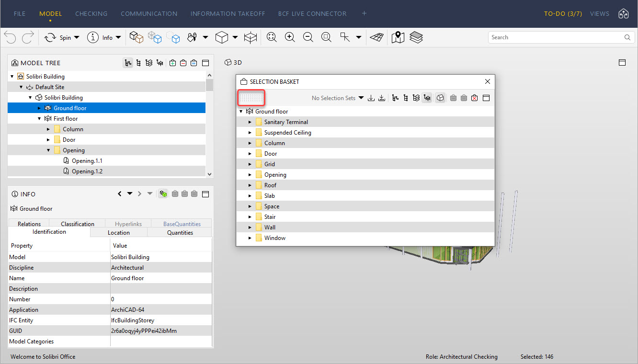The image size is (638, 364).
Task: Select the Info tool icon
Action: click(x=92, y=37)
